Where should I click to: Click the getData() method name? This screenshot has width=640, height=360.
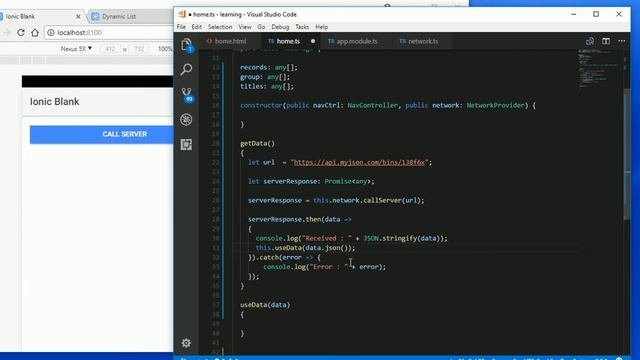pos(258,143)
